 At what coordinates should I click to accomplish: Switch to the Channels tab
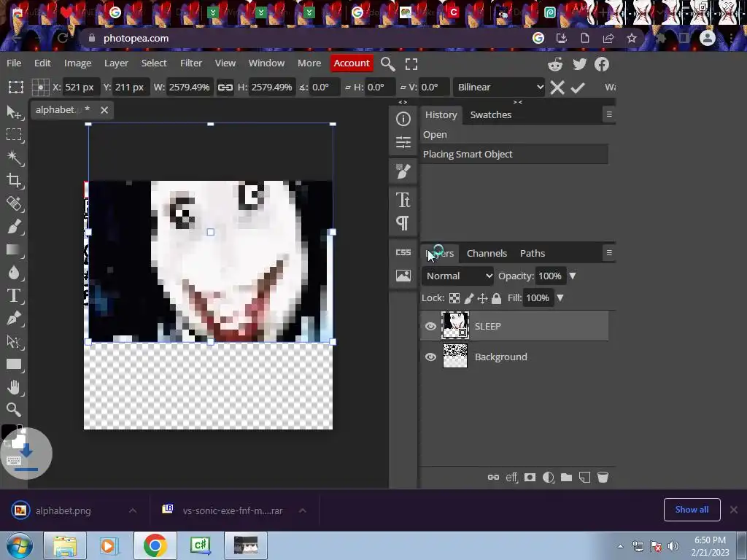487,253
